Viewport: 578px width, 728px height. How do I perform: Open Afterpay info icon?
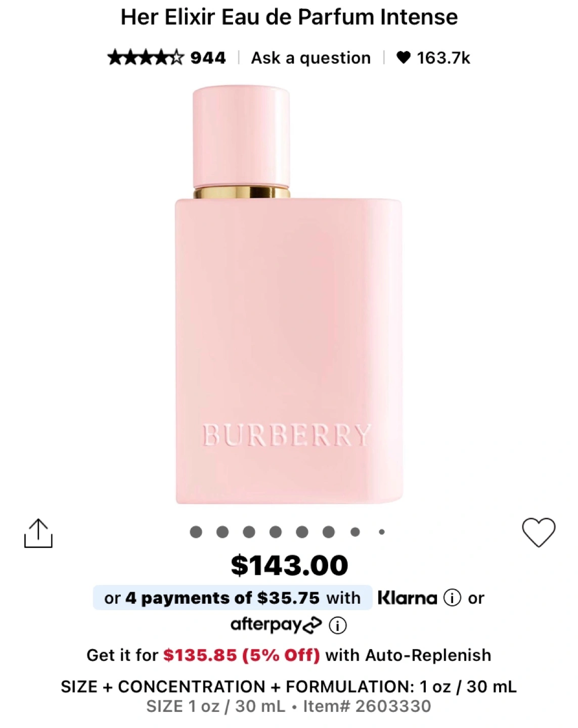[338, 625]
